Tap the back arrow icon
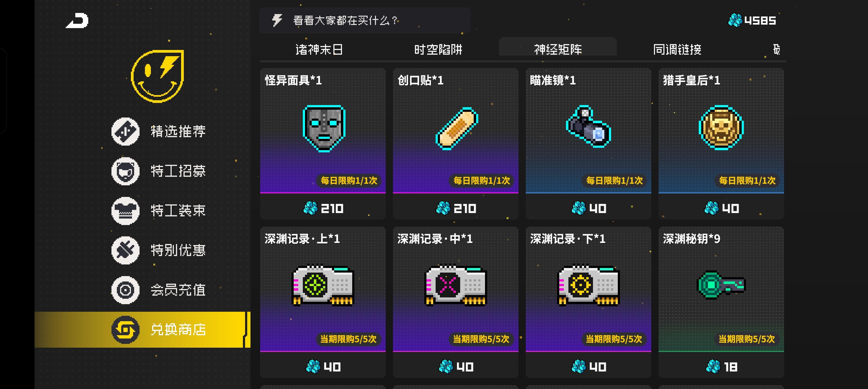This screenshot has height=389, width=868. coord(77,21)
